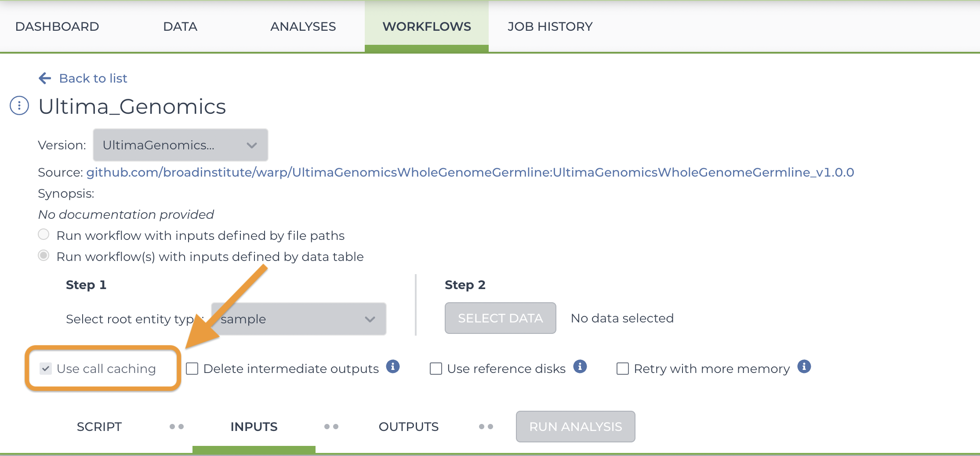The height and width of the screenshot is (456, 980).
Task: Switch to the Data tab
Action: (x=180, y=26)
